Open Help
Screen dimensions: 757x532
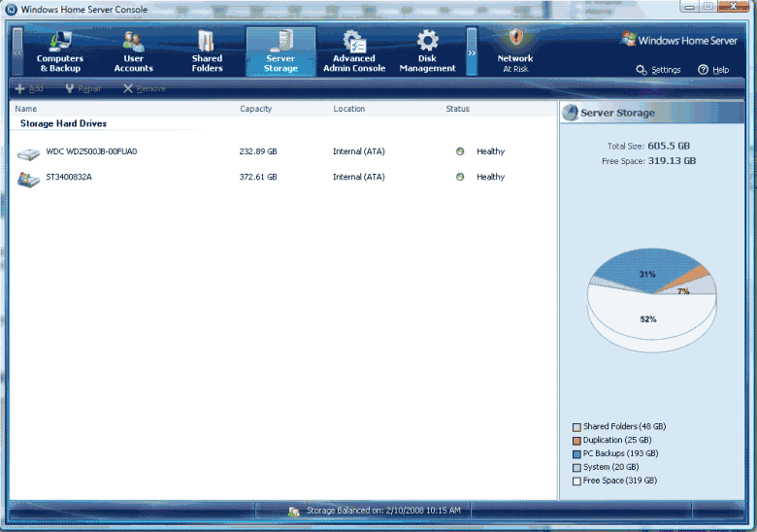click(713, 70)
